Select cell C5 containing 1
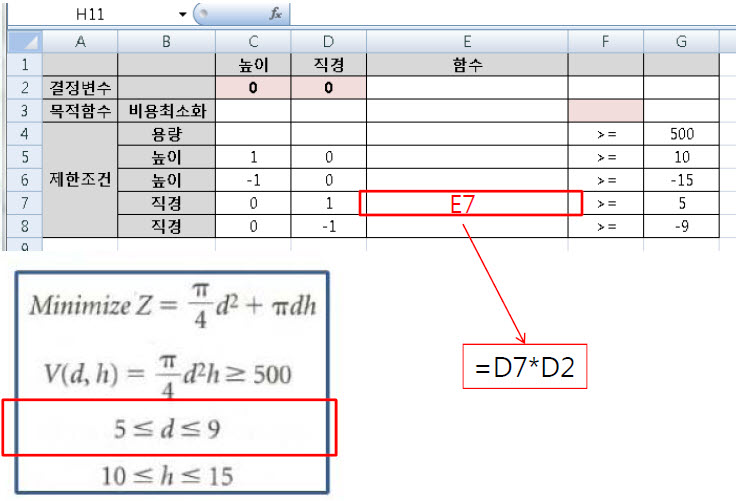 click(253, 157)
